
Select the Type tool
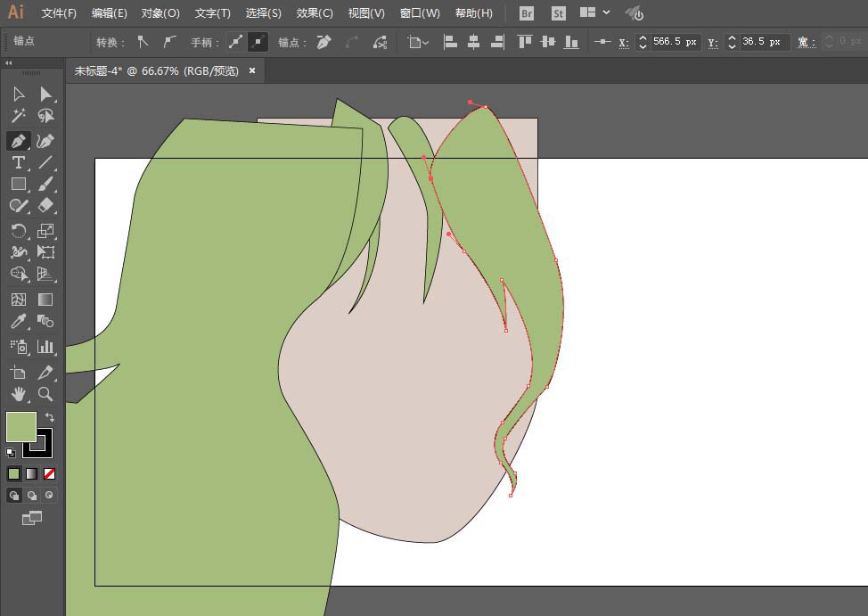[x=18, y=162]
